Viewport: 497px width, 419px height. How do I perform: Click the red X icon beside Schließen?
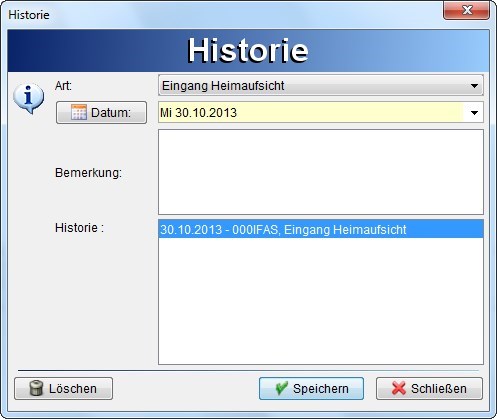(398, 388)
